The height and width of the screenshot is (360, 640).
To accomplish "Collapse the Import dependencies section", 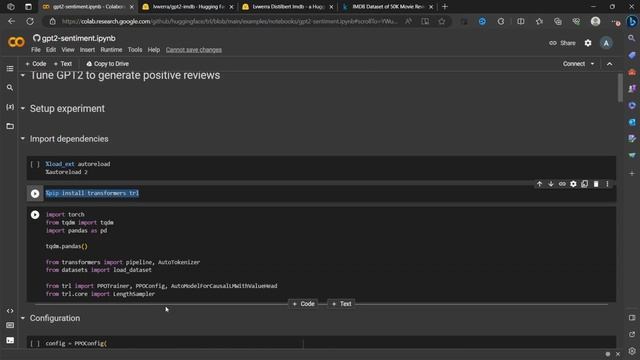I will 23,139.
